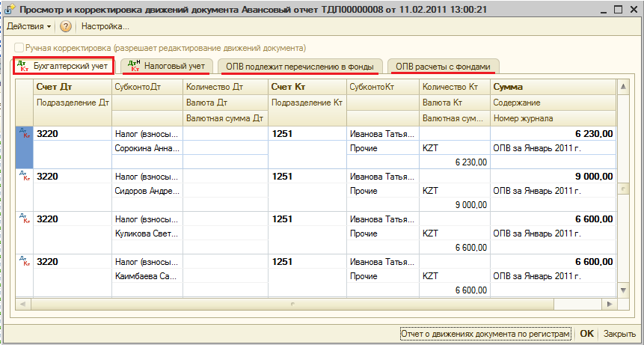Click the Дт/Кт icon on Бухгалтерский учет tab
This screenshot has width=644, height=345.
22,66
